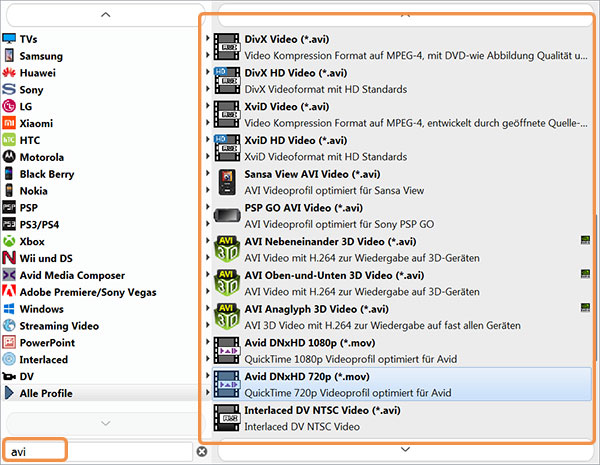Choose the Huaweilogo icon
The height and width of the screenshot is (465, 600).
click(9, 72)
